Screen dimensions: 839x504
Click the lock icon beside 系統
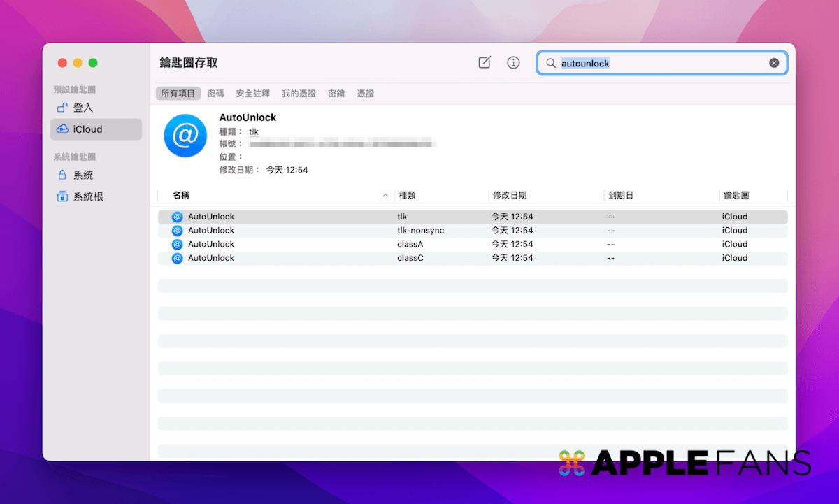[64, 175]
